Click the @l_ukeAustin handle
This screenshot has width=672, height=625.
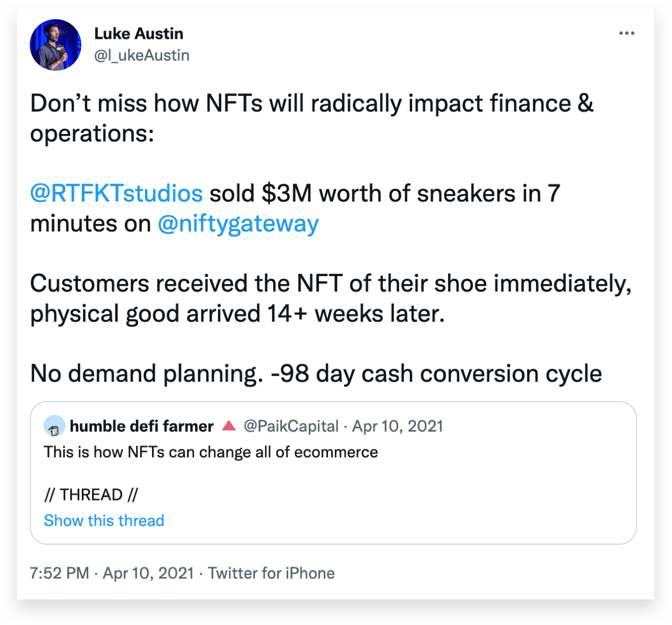click(141, 55)
